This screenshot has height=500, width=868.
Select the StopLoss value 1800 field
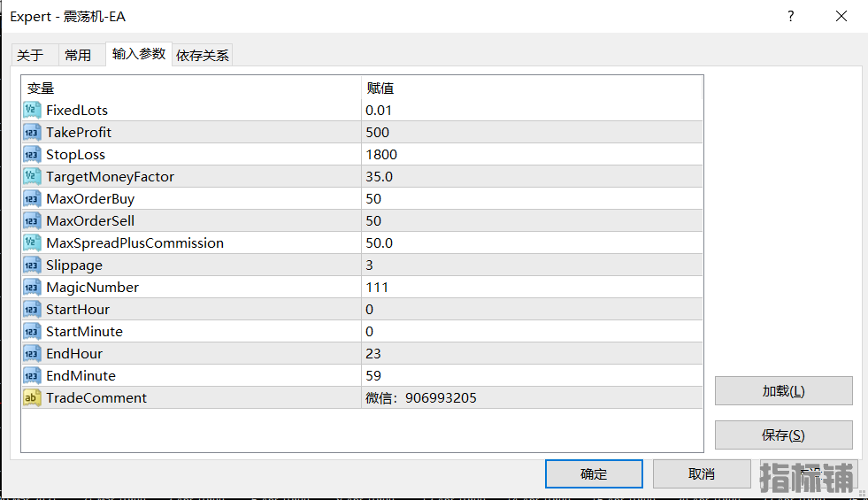pyautogui.click(x=531, y=154)
